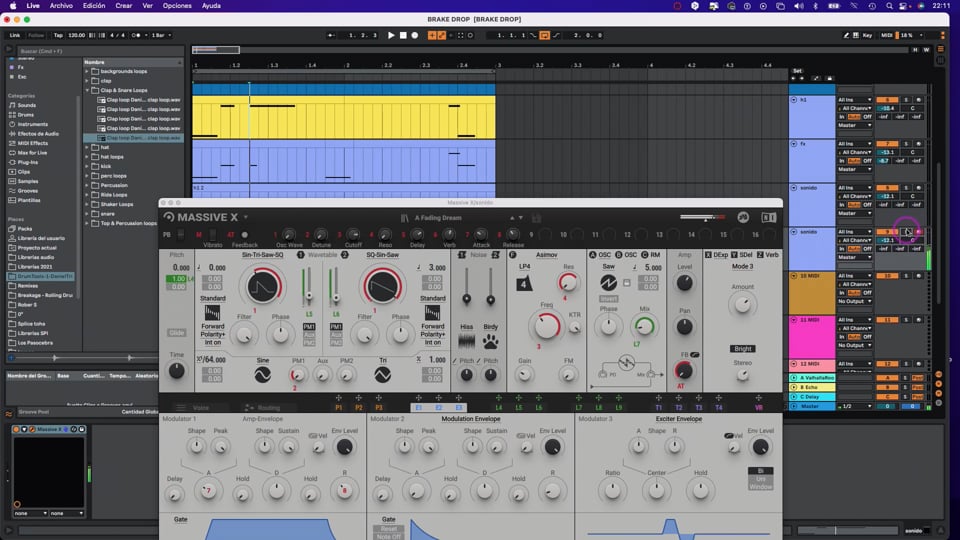Screen dimensions: 960x540
Task: Expand the Shaker Loops folder
Action: pyautogui.click(x=87, y=204)
